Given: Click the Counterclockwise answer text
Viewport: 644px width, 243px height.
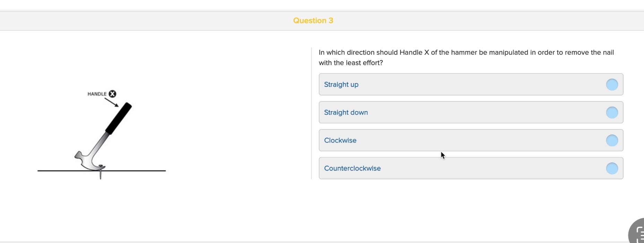Looking at the screenshot, I should (x=352, y=169).
